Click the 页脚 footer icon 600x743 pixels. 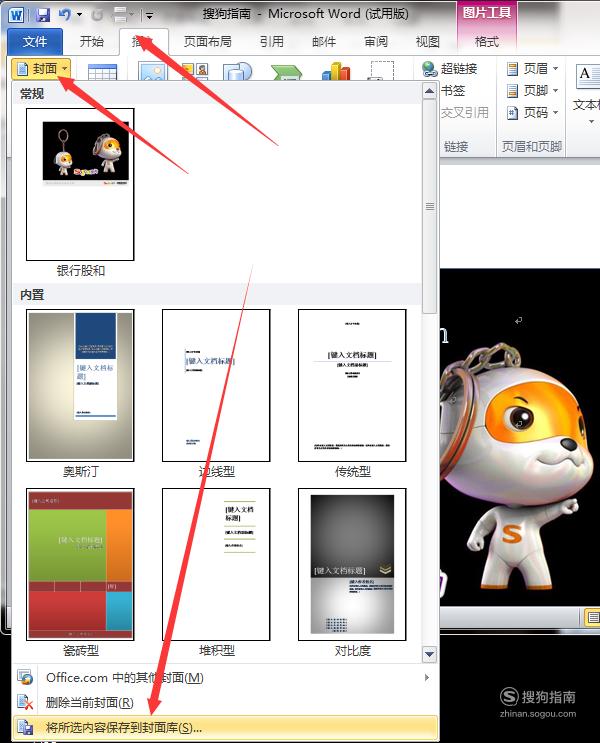[x=512, y=91]
